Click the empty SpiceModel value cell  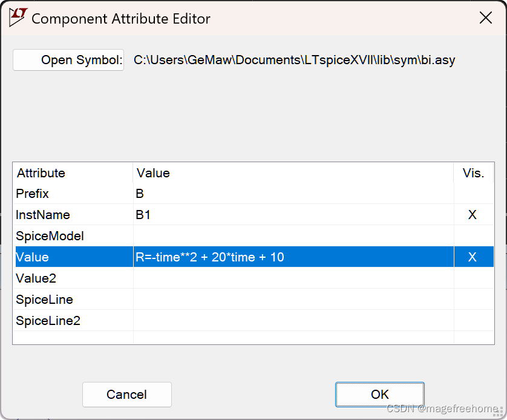[293, 235]
